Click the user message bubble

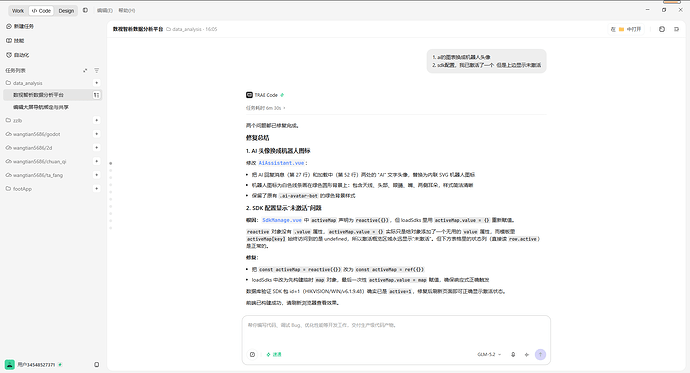tap(486, 61)
